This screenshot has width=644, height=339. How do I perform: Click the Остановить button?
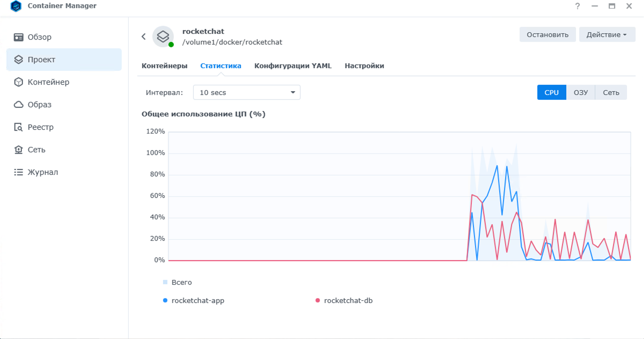[547, 35]
